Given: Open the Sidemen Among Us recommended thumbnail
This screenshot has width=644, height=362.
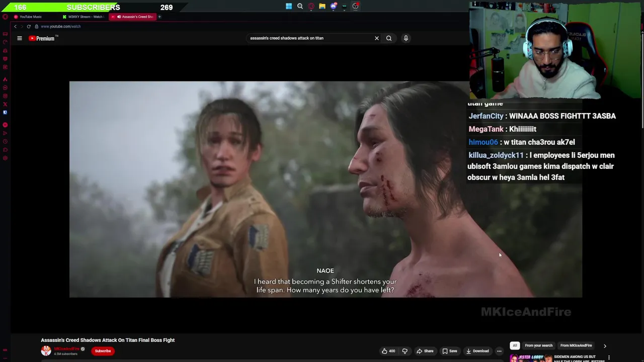Looking at the screenshot, I should (530, 358).
